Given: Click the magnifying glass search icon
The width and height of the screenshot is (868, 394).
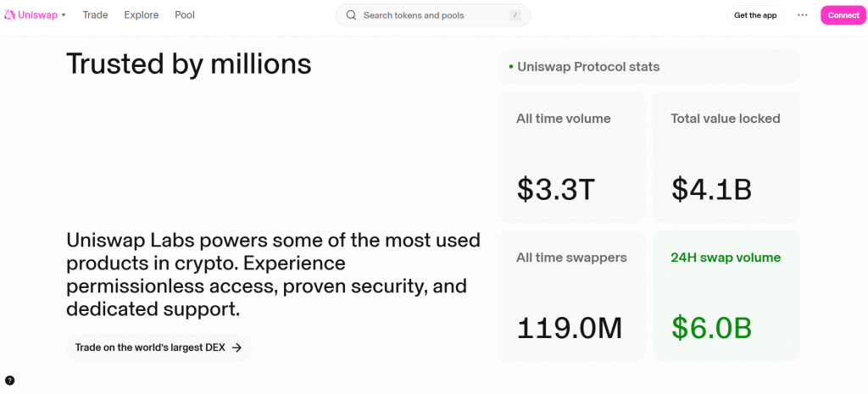Looking at the screenshot, I should tap(351, 15).
